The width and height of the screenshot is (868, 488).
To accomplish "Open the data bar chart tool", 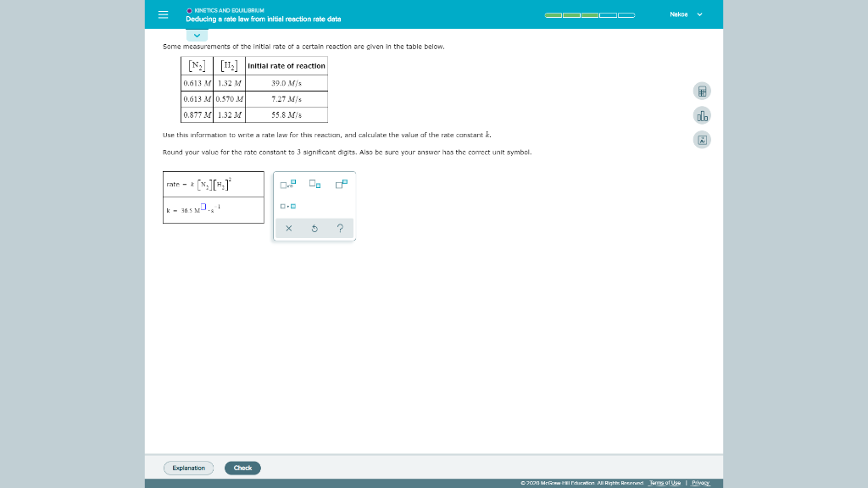I will (x=702, y=115).
